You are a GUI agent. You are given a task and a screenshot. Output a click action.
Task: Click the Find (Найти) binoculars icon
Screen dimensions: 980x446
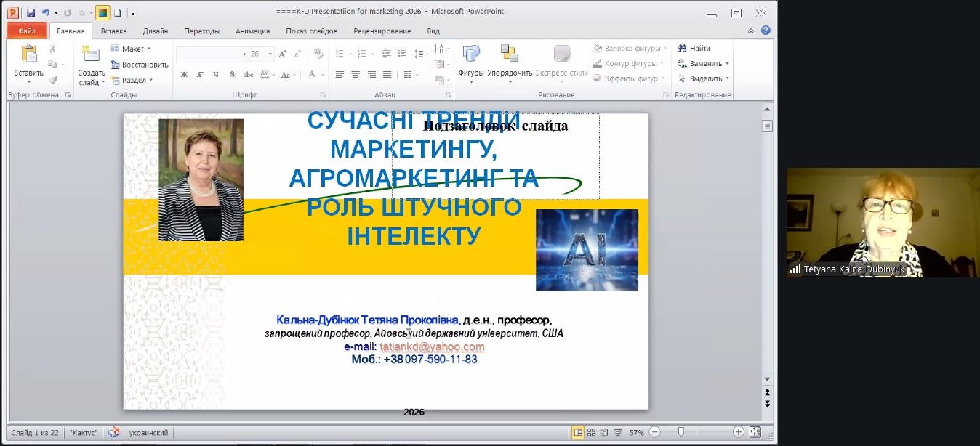pos(683,49)
